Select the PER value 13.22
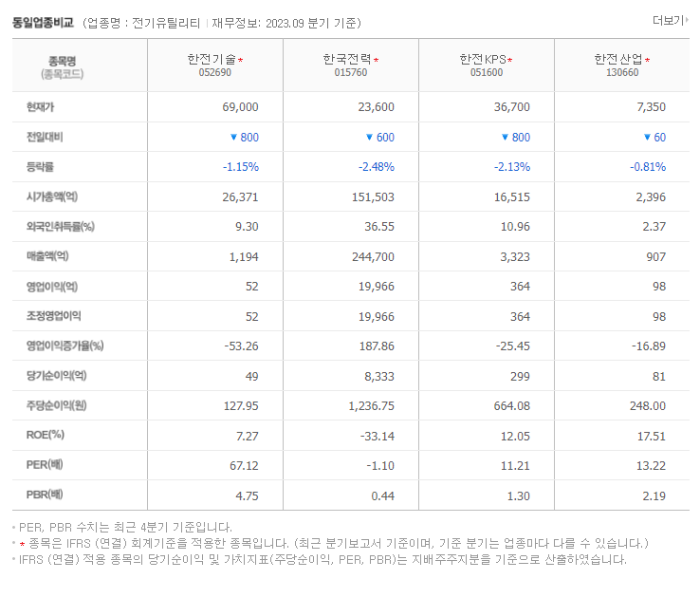Screen dimensions: 700x598 coord(651,466)
